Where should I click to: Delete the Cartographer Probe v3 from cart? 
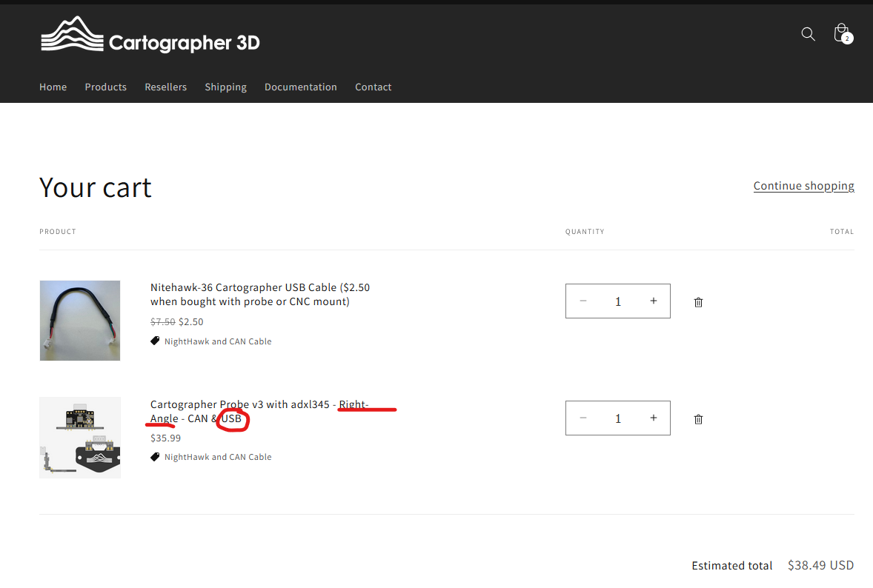point(698,419)
